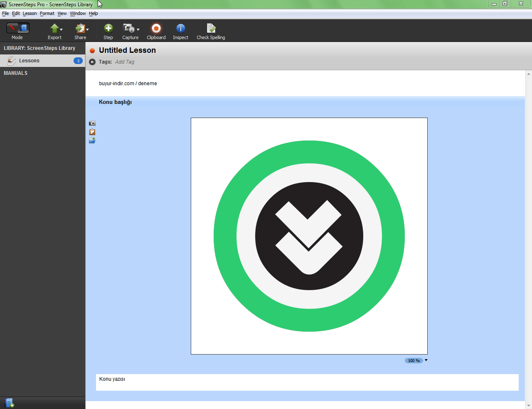Open the File menu
532x409 pixels.
pyautogui.click(x=5, y=13)
